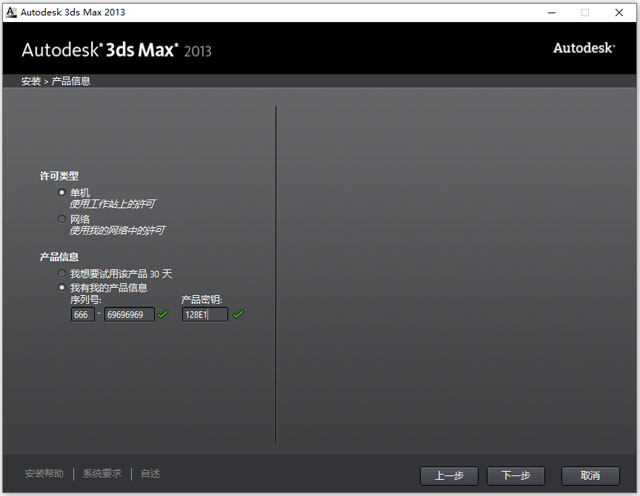Screen dimensions: 640x496
Task: Click the serial number prefix field 666
Action: click(82, 314)
